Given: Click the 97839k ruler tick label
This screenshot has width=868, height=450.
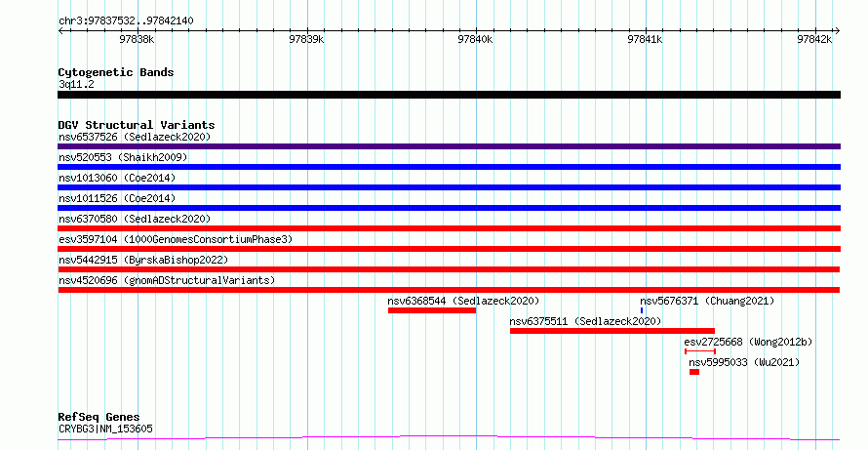Looking at the screenshot, I should coord(306,39).
